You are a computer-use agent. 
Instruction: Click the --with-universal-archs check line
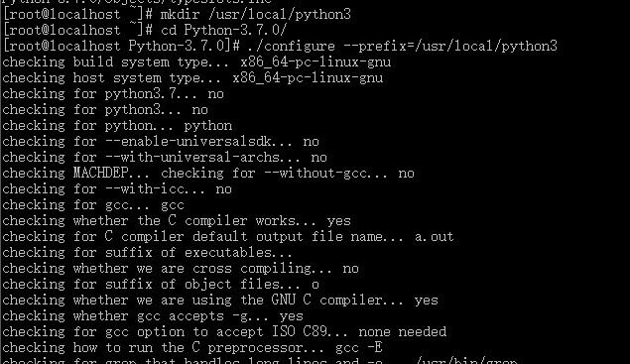[165, 158]
